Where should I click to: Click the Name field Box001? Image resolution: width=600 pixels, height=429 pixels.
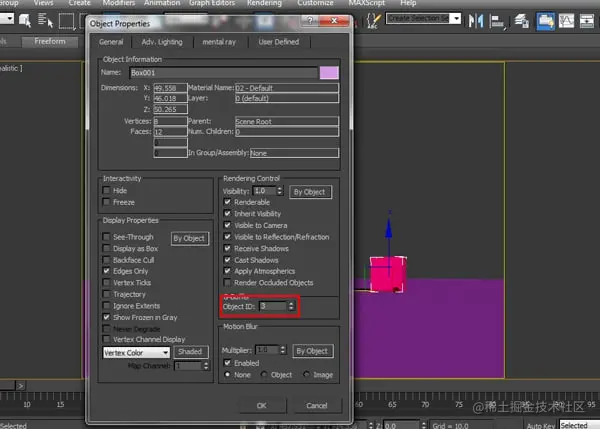click(224, 73)
